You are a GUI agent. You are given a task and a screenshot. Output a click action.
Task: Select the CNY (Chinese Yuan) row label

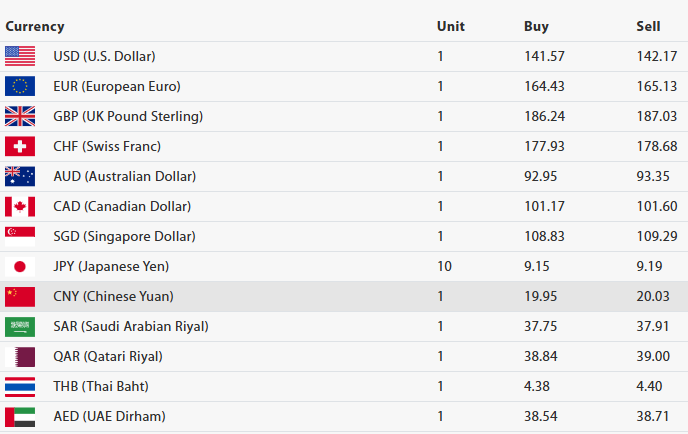(113, 296)
